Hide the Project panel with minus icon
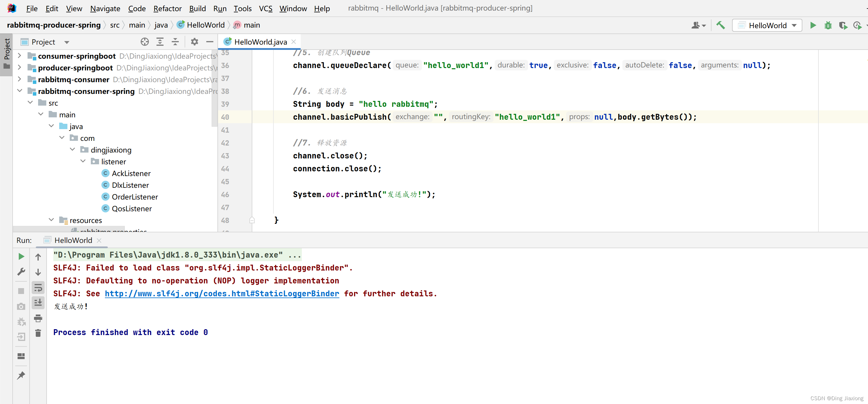This screenshot has height=404, width=868. click(210, 42)
